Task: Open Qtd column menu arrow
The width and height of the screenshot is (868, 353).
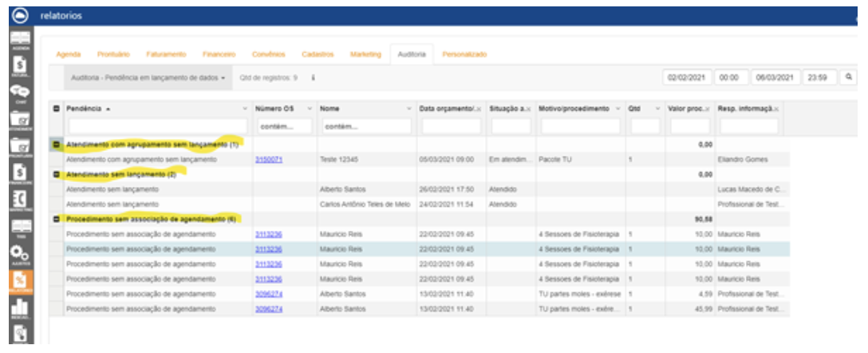Action: click(657, 109)
